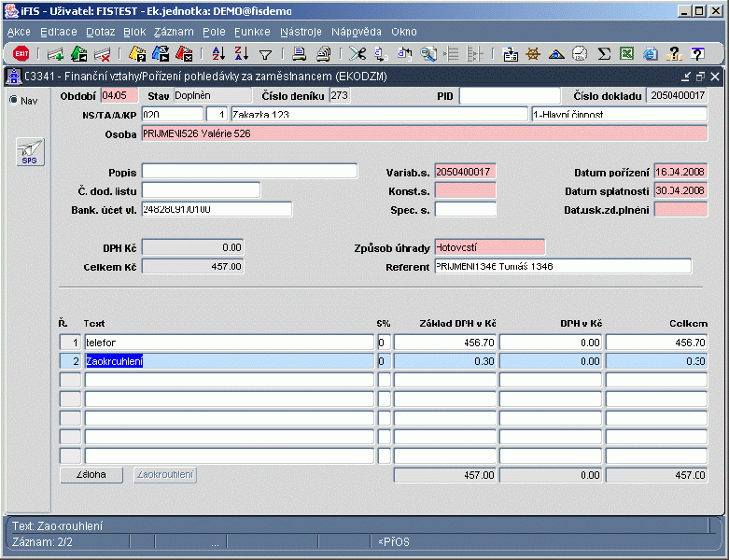Click the data import window icon

click(510, 54)
